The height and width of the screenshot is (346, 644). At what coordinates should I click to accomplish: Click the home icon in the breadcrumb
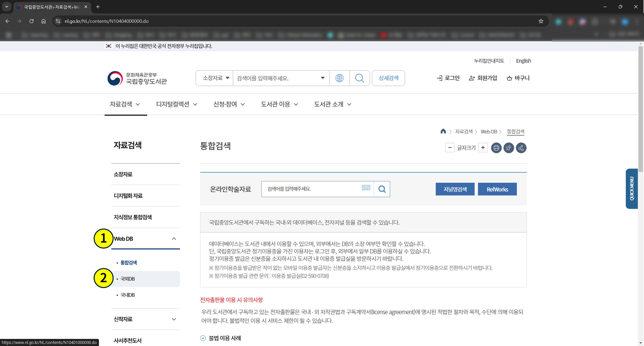pos(443,131)
